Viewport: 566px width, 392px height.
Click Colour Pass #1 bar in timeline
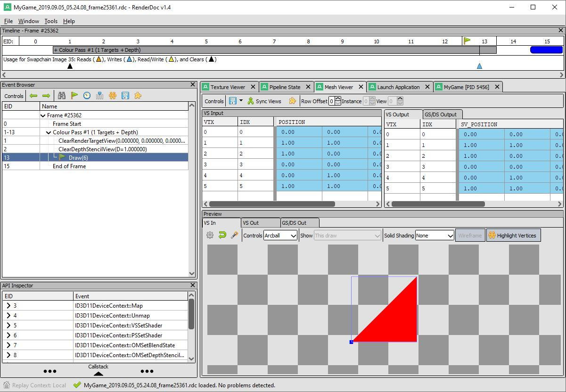pos(275,50)
